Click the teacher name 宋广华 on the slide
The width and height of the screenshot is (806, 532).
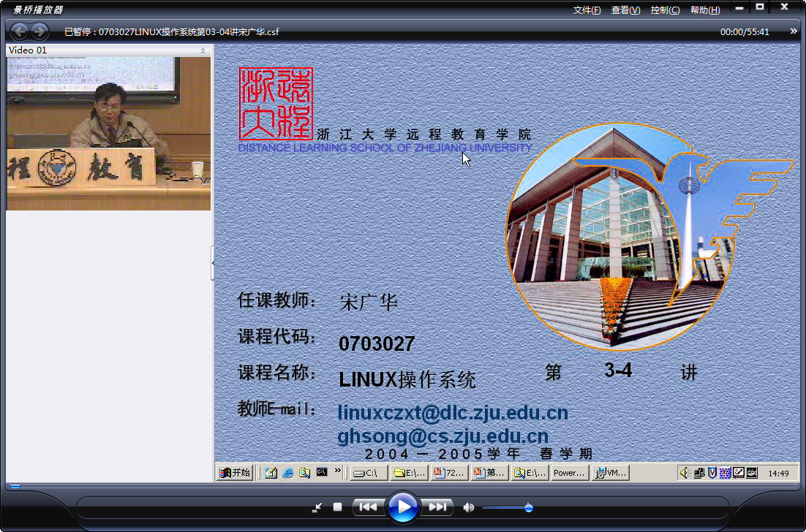[369, 303]
